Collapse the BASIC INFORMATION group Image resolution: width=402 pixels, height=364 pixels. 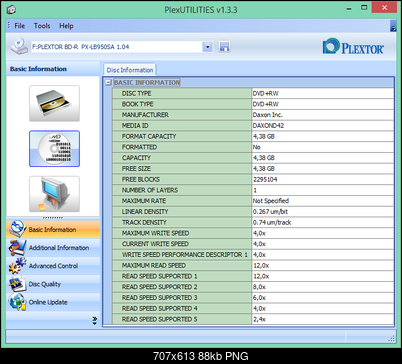(108, 82)
